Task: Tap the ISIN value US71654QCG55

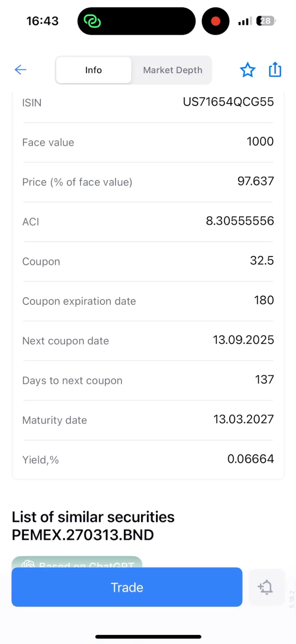Action: click(x=228, y=102)
